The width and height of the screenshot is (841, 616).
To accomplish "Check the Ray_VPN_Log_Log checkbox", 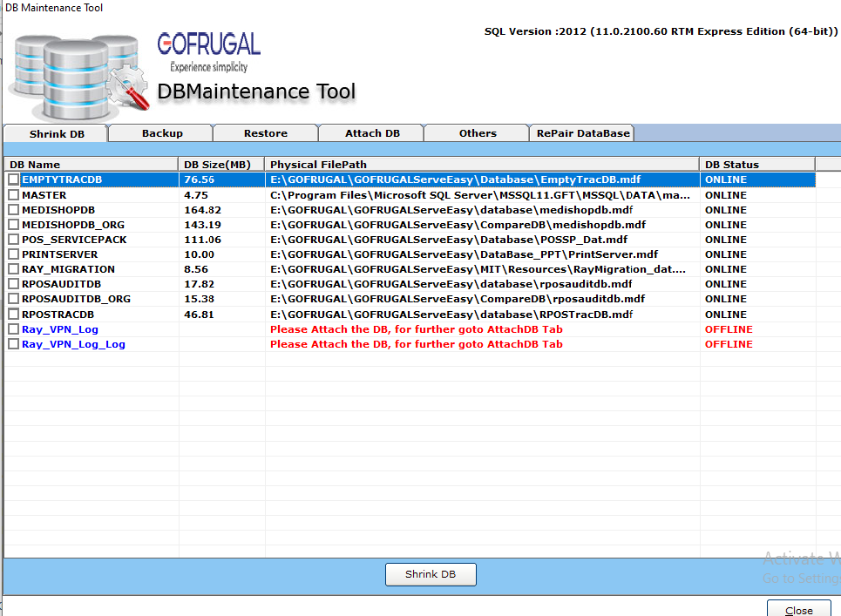I will (x=14, y=344).
